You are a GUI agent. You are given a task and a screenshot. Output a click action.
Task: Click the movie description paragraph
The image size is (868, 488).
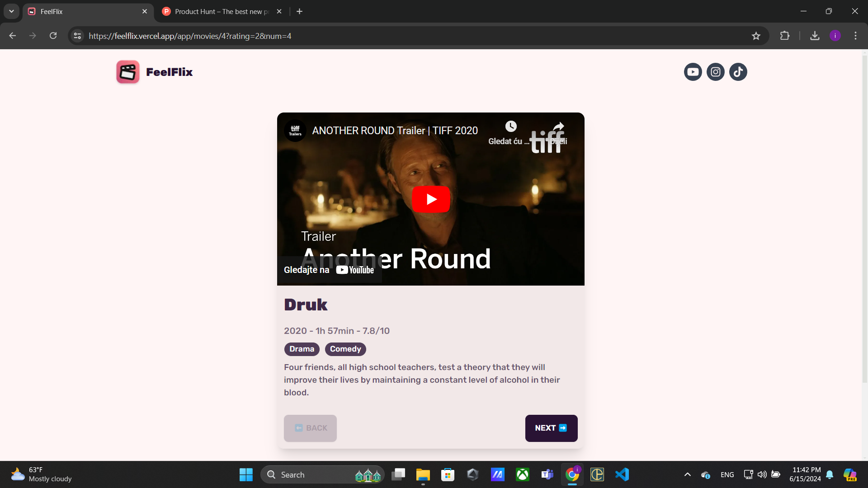point(422,380)
